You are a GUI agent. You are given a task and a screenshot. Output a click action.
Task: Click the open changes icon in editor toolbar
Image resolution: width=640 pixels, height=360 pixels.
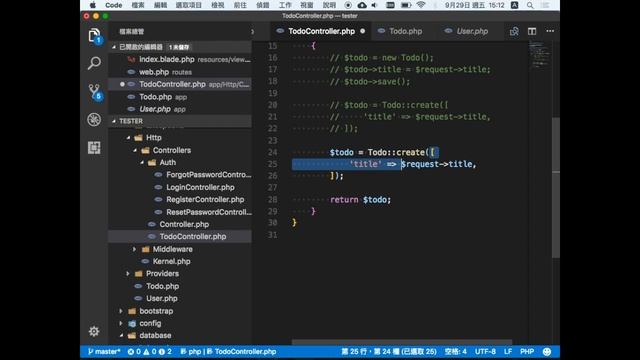click(x=514, y=31)
